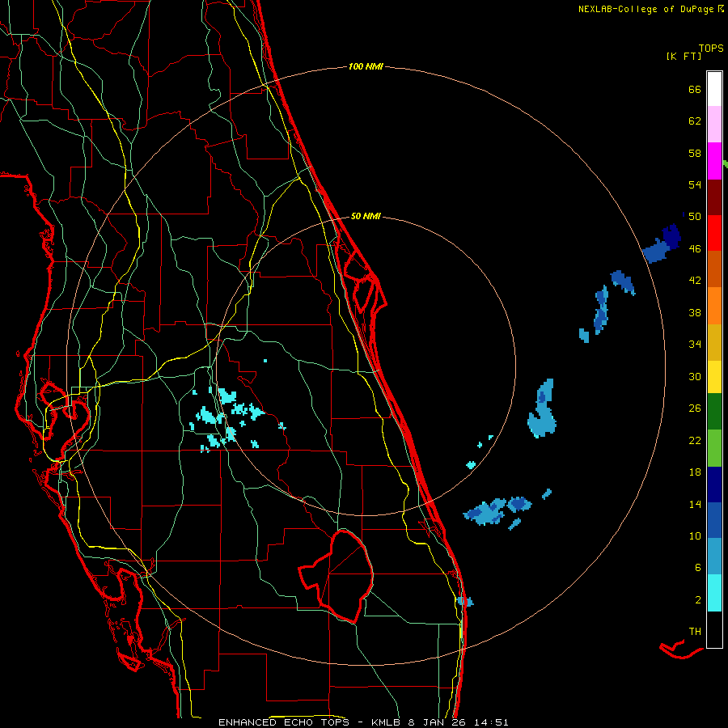Click the 'TOPS' legend title
The width and height of the screenshot is (728, 728).
[x=711, y=48]
